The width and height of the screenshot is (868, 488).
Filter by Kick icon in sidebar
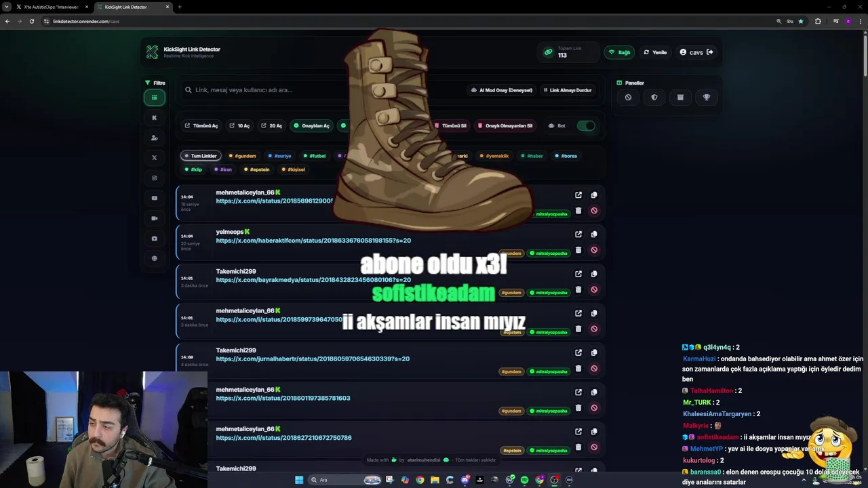click(155, 117)
